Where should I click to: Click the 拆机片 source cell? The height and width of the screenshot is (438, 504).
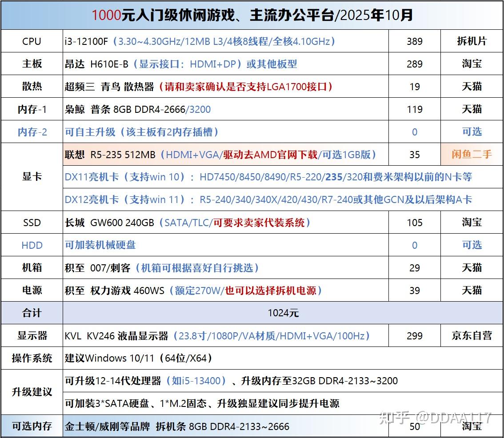pyautogui.click(x=472, y=41)
